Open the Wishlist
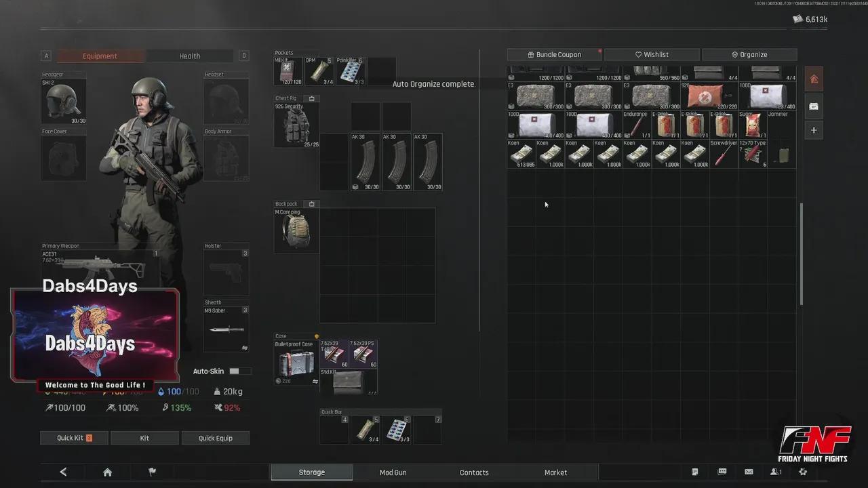Screen dimensions: 868x488 click(652, 55)
